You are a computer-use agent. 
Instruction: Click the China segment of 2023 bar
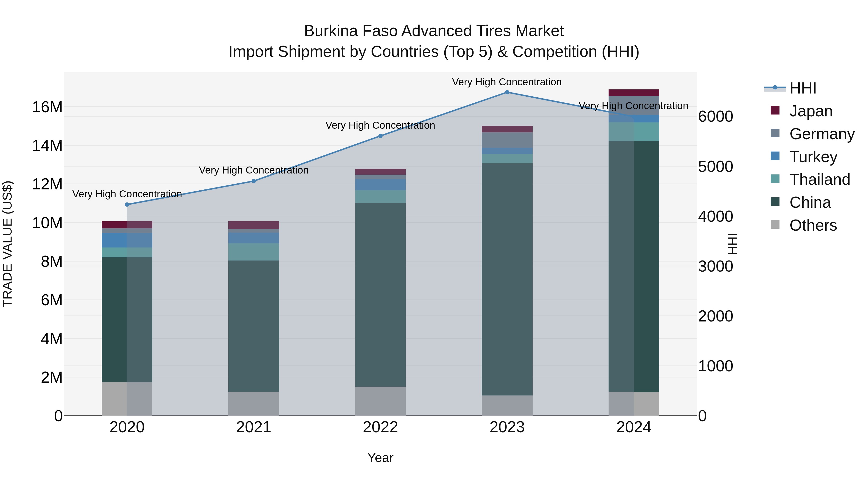(x=507, y=279)
